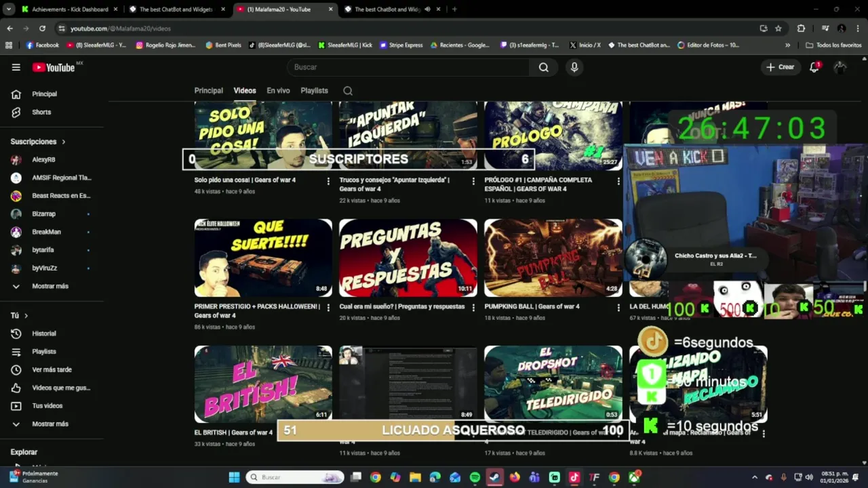Bookmark this page with the star icon
The image size is (868, 488).
point(778,28)
